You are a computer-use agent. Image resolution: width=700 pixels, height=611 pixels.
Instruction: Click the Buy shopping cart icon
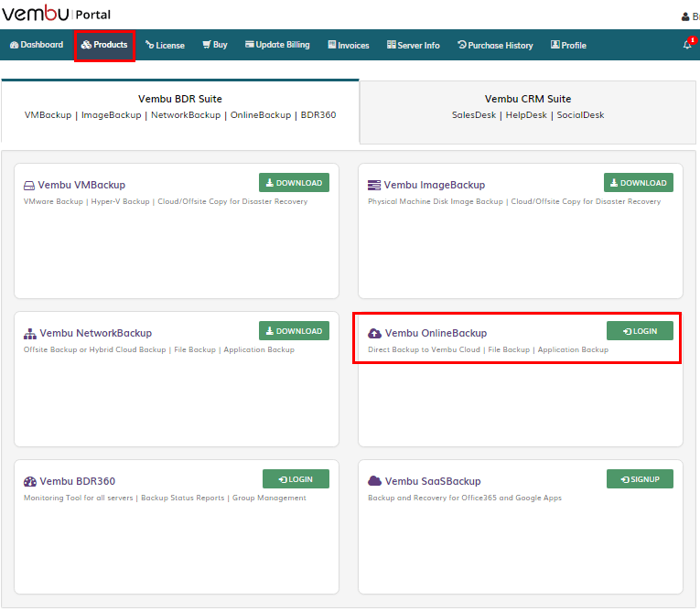[x=207, y=44]
